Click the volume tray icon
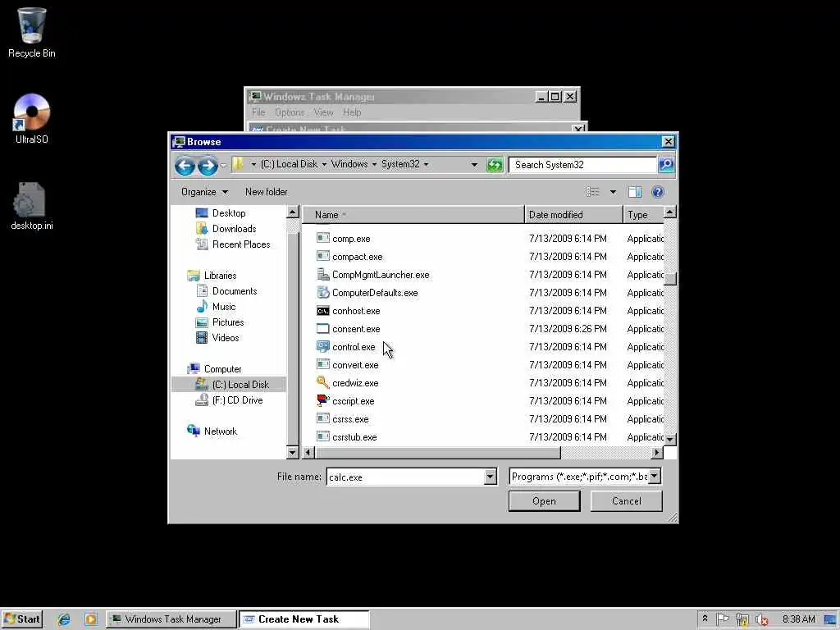Viewport: 840px width, 630px height. pos(761,619)
